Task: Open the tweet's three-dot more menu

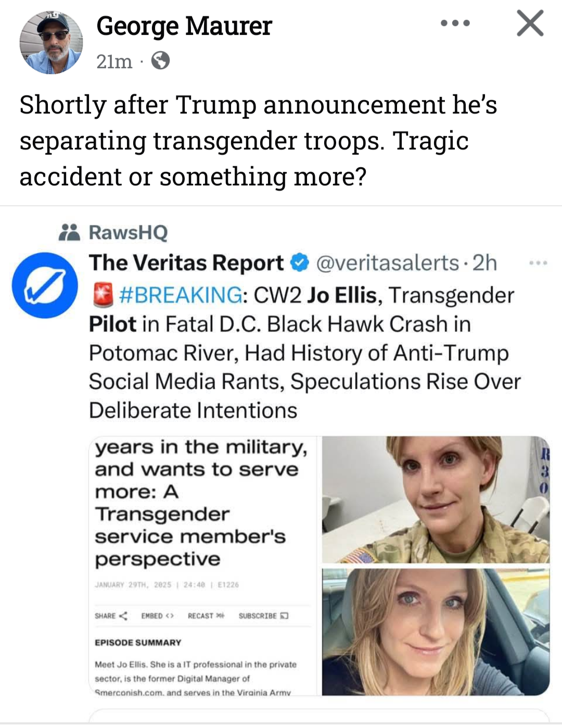Action: (x=538, y=263)
